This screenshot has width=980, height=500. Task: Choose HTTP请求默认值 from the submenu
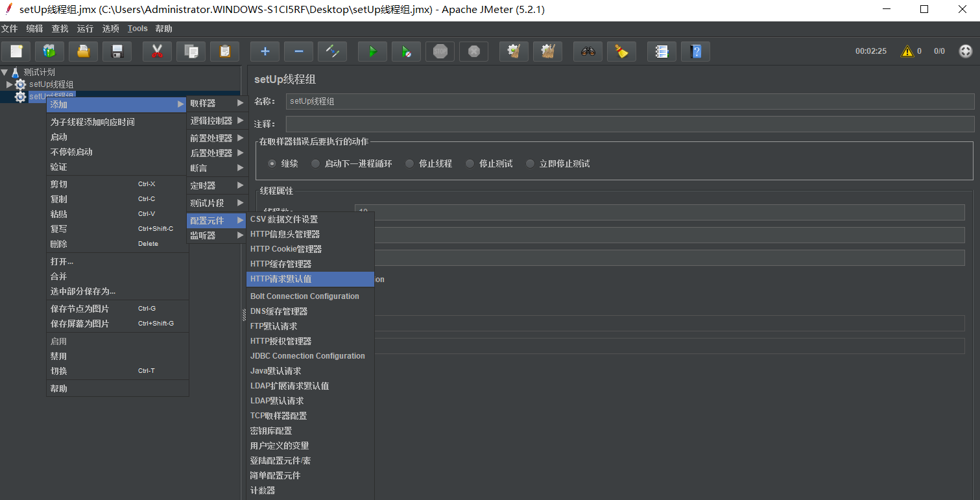pos(311,279)
